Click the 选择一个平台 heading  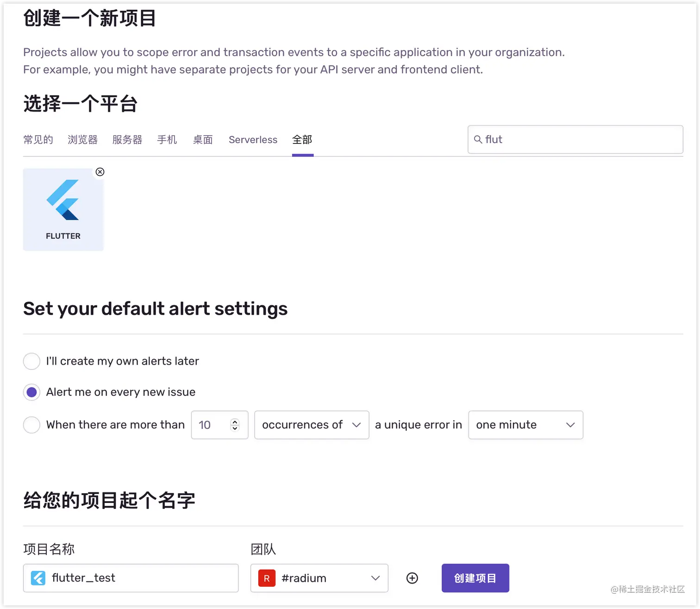(81, 104)
